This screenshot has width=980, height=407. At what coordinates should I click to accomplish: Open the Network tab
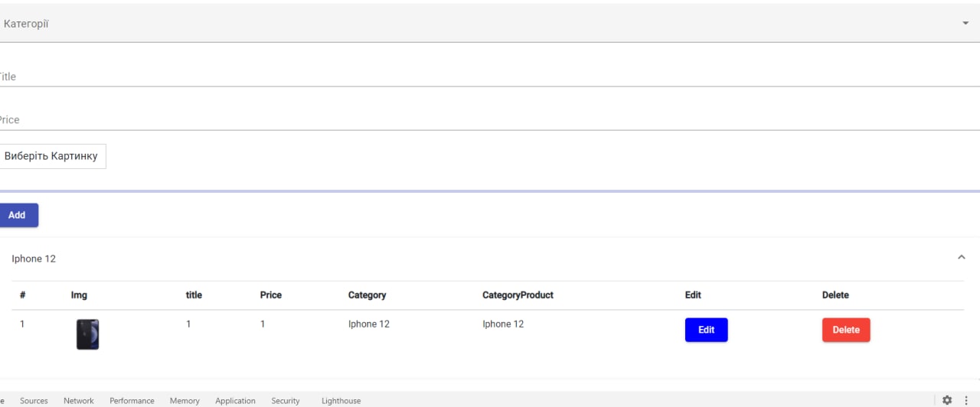point(79,401)
